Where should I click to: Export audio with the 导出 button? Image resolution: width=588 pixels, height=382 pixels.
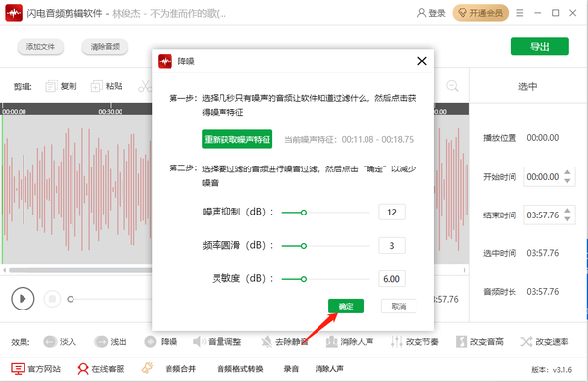point(540,46)
